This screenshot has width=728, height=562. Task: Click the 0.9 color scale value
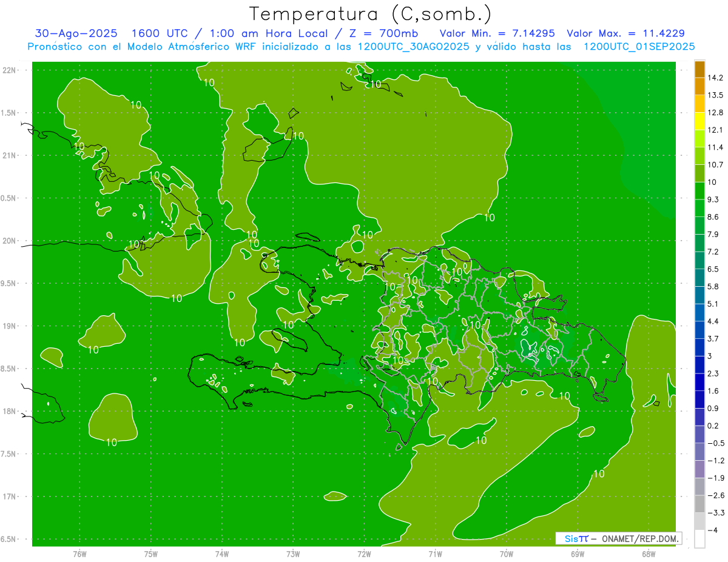click(713, 408)
